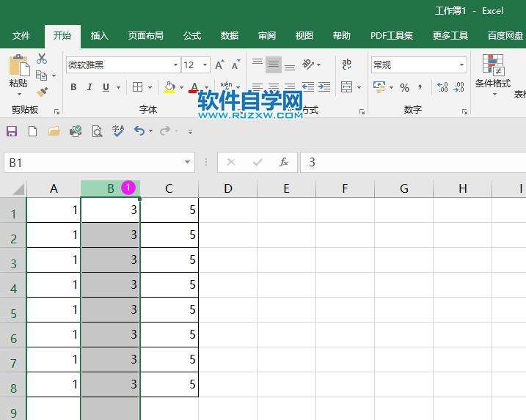
Task: Run the spelling check icon
Action: click(118, 131)
